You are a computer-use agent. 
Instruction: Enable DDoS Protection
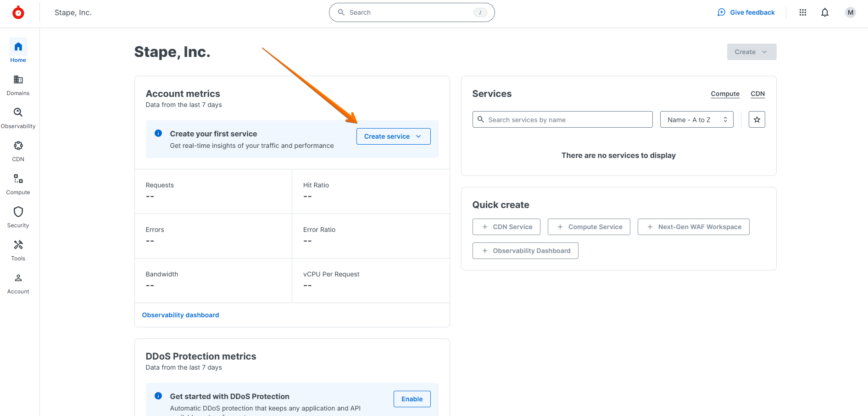412,399
